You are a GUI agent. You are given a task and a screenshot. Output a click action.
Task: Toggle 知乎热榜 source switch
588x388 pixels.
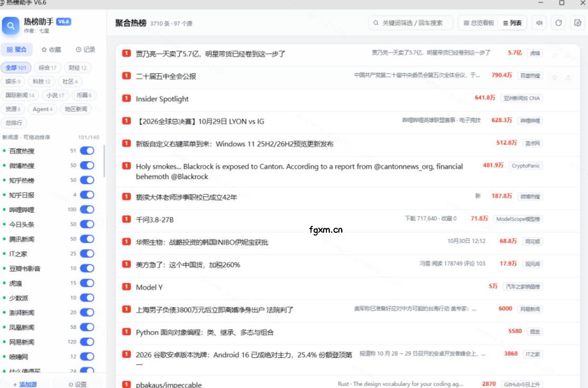tap(87, 180)
